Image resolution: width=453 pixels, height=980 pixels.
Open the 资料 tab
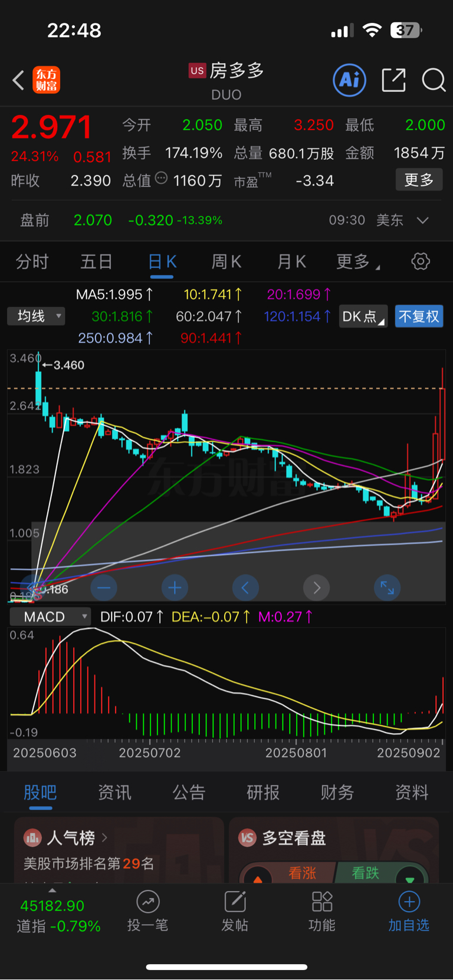412,793
